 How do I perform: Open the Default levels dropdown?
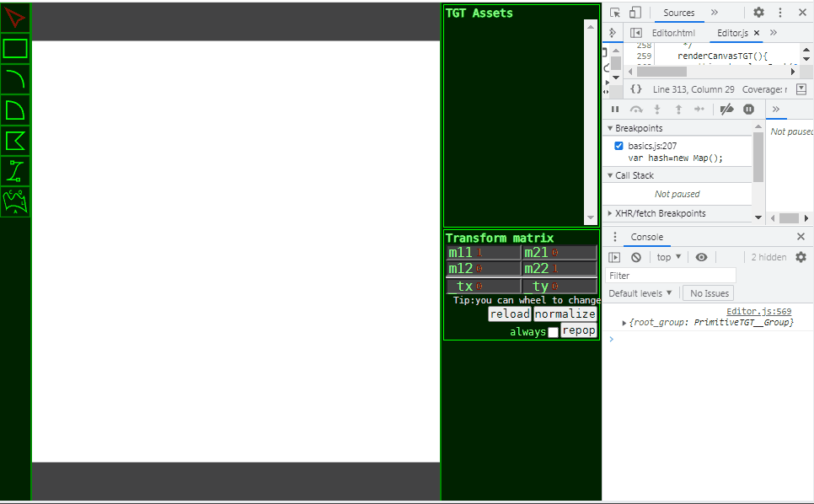640,293
